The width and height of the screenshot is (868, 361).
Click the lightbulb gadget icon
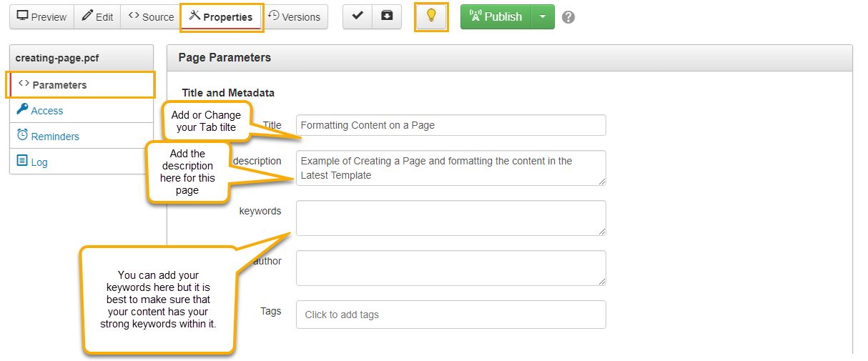pos(431,16)
